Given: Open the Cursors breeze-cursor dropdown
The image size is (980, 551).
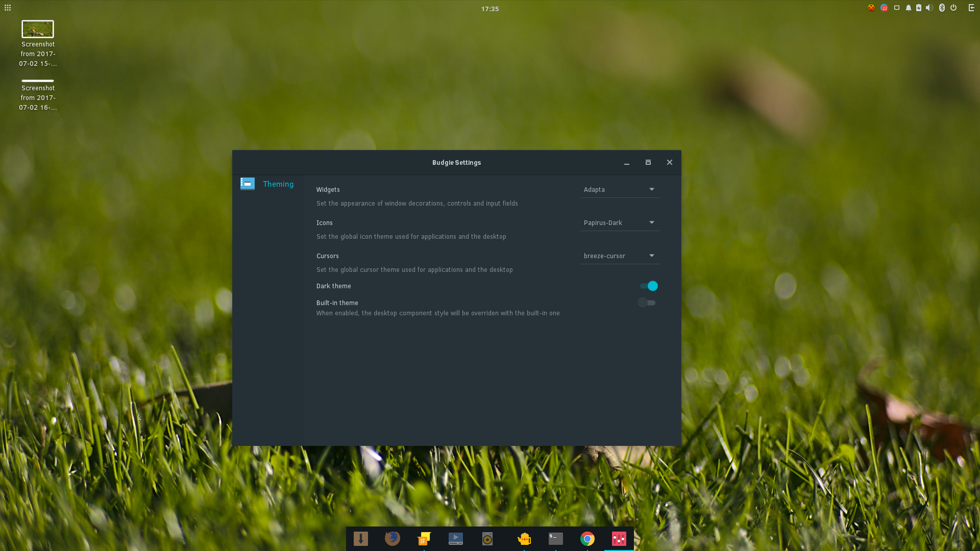Looking at the screenshot, I should [620, 256].
